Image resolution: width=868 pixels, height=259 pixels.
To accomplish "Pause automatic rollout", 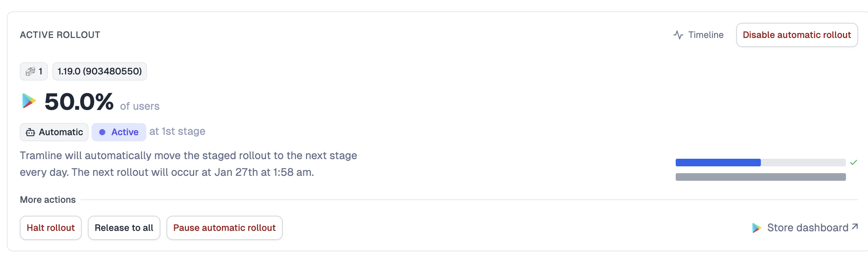I will pyautogui.click(x=224, y=228).
